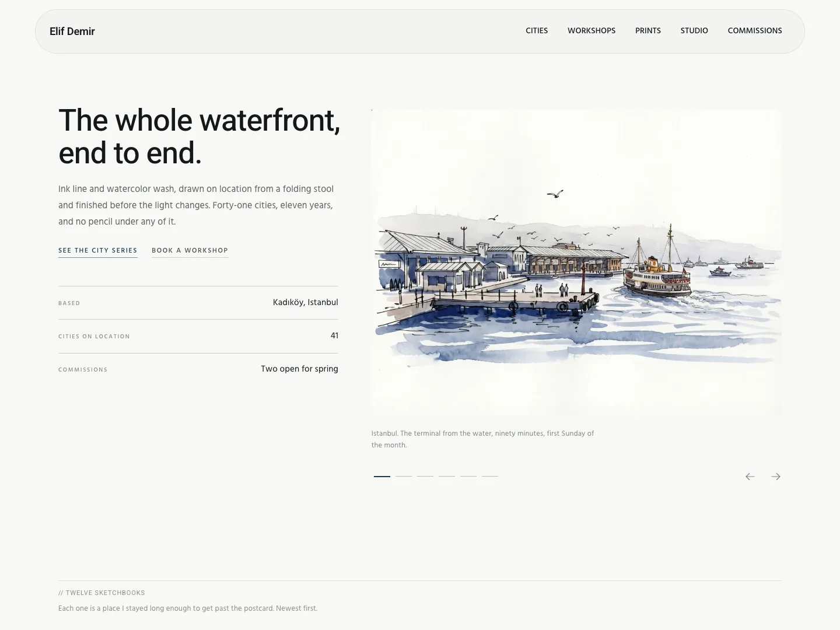
Task: Select the Studio nav item
Action: click(694, 31)
